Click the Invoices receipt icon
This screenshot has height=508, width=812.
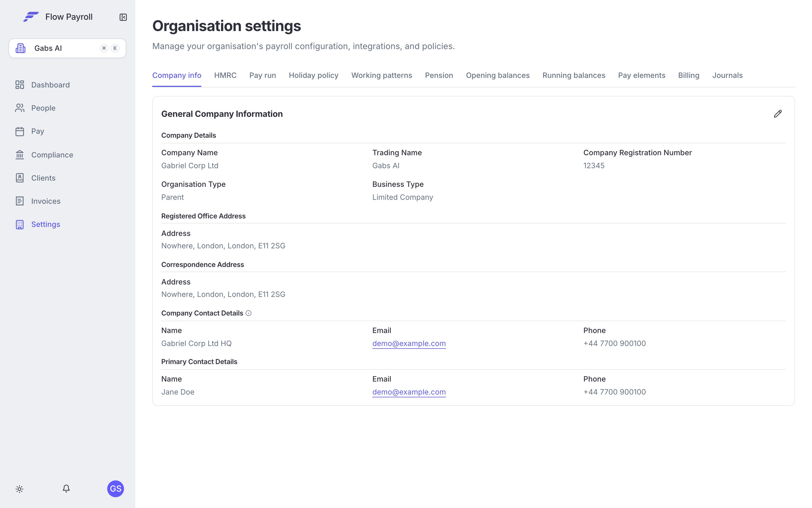pos(20,201)
